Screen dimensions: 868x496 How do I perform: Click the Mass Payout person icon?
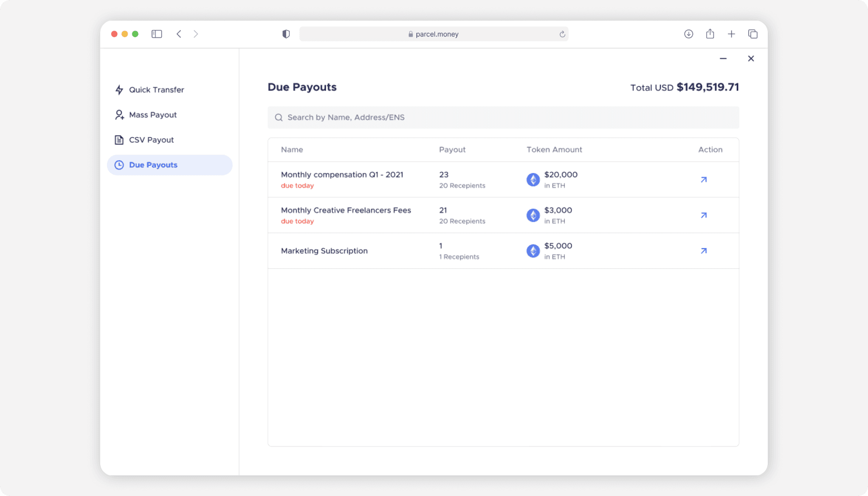tap(119, 115)
